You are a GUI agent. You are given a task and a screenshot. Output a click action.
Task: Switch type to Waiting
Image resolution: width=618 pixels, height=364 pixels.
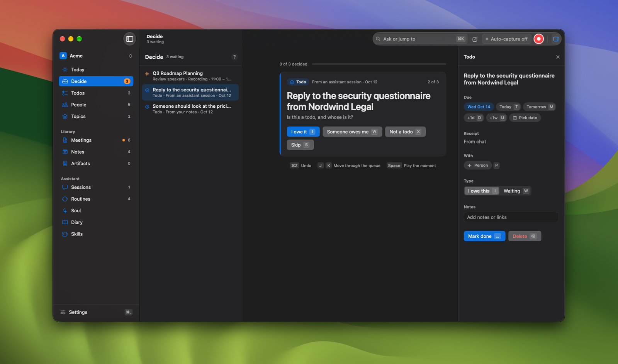point(516,191)
